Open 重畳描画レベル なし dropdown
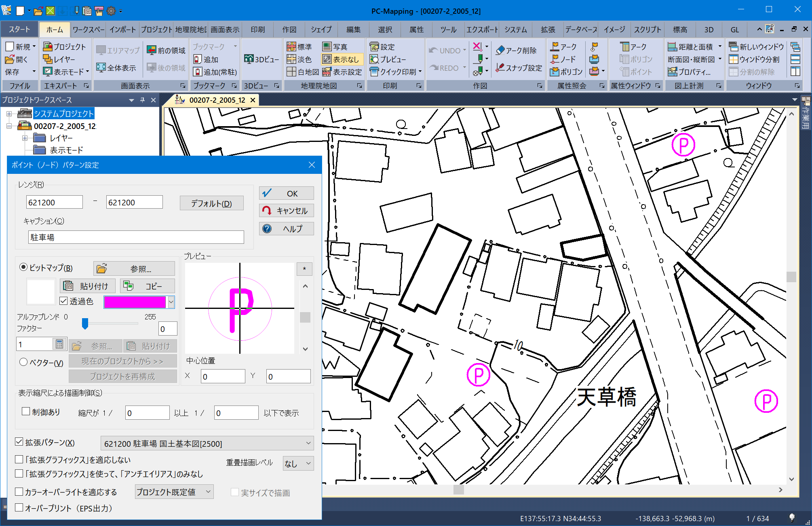This screenshot has height=526, width=812. click(x=298, y=463)
